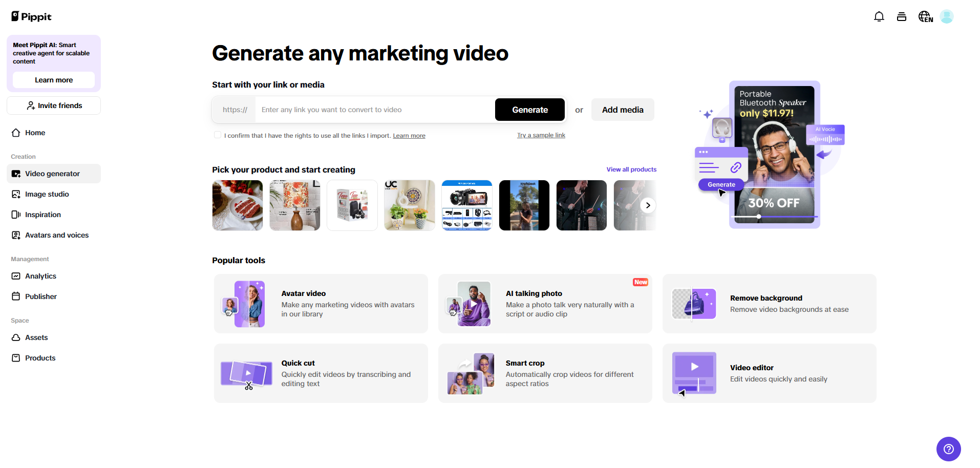Viewport: 980px width, 468px height.
Task: Click Add media button
Action: (623, 110)
